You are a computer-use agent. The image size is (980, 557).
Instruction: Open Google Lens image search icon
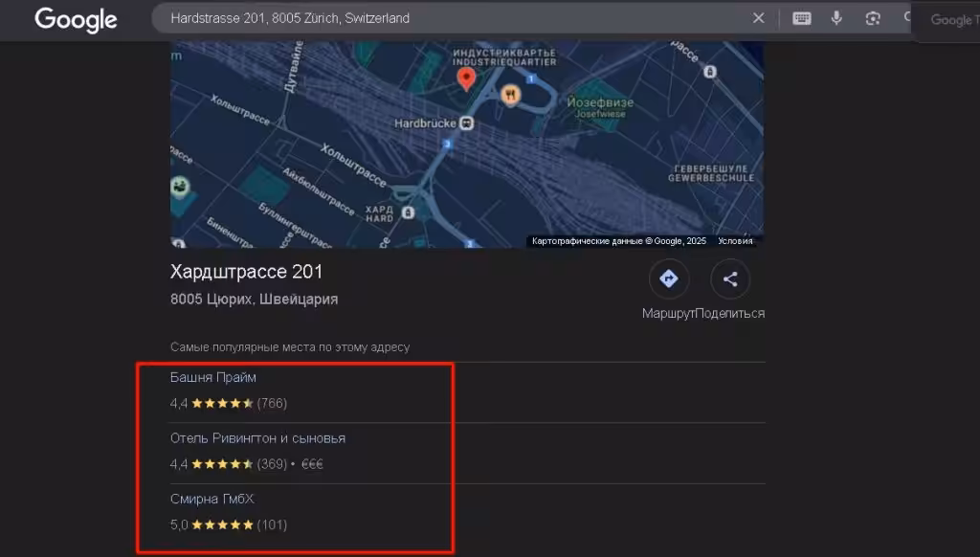(x=873, y=18)
